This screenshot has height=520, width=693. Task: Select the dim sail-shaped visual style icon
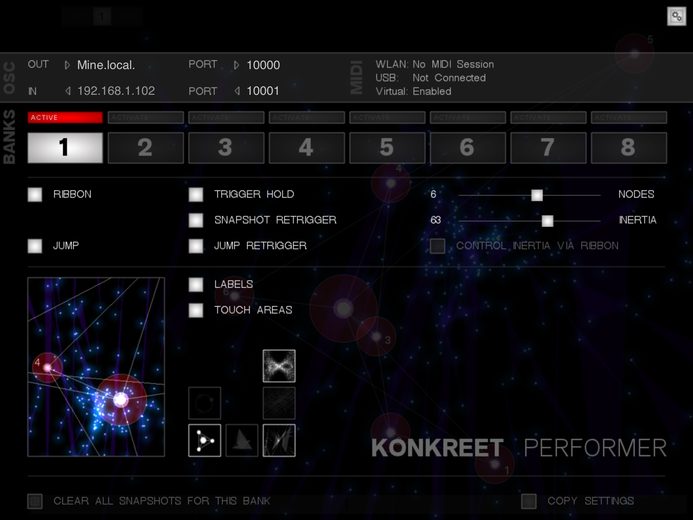pos(242,440)
